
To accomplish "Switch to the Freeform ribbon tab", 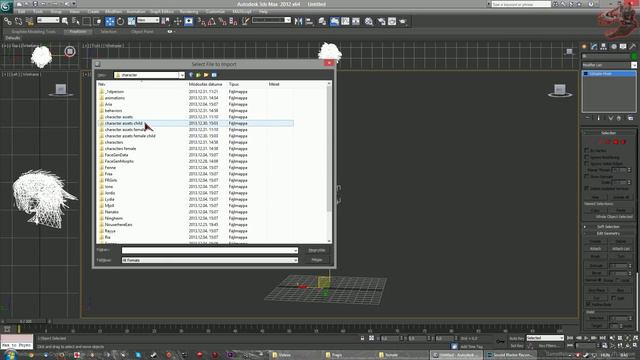I will pyautogui.click(x=78, y=31).
